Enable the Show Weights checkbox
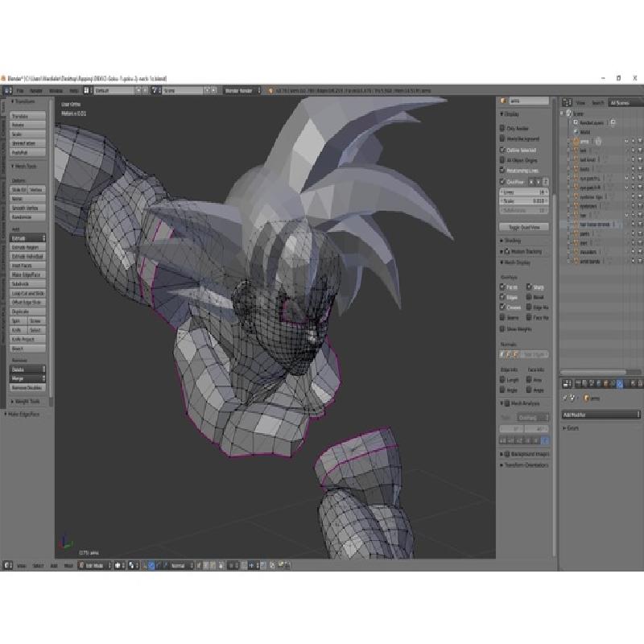Screen dimensions: 644x644 (502, 329)
